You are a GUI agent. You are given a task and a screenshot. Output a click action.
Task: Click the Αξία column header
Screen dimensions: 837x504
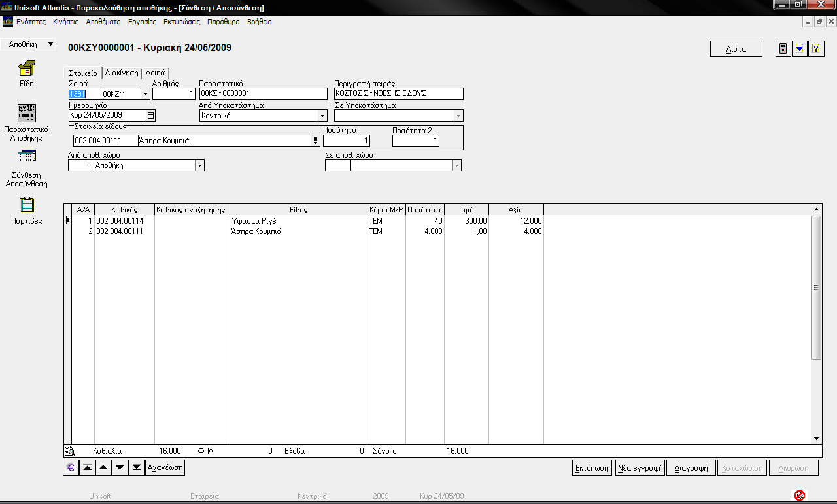tap(517, 210)
